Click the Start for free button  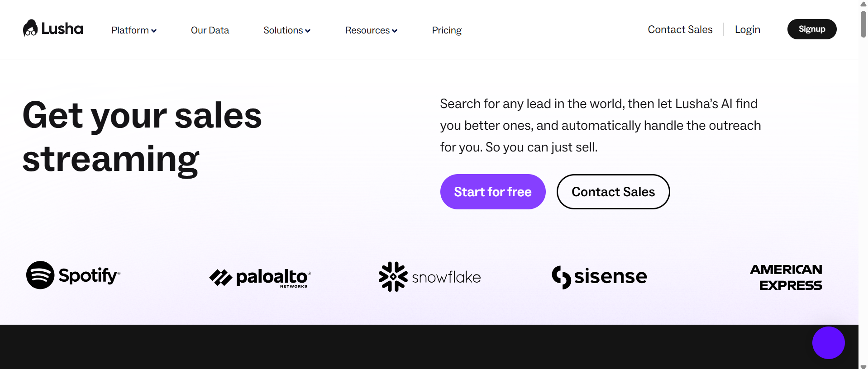[493, 192]
